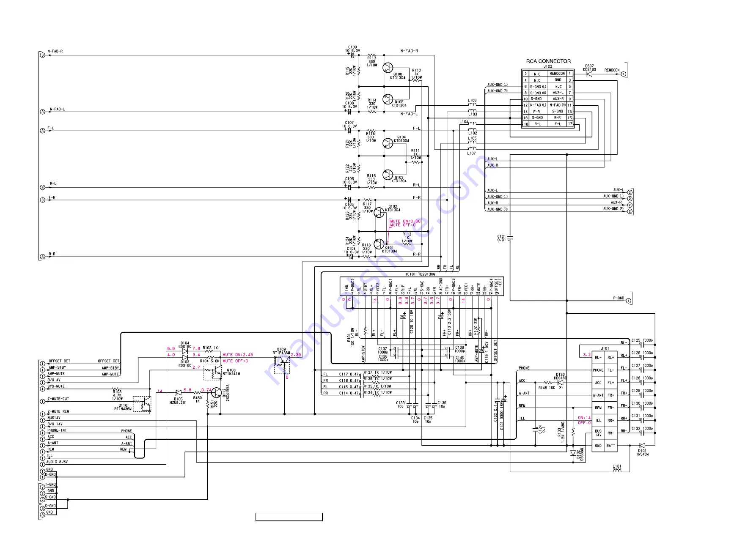756x534 pixels.
Task: Select the L101 inductor coil symbol
Action: pos(617,470)
